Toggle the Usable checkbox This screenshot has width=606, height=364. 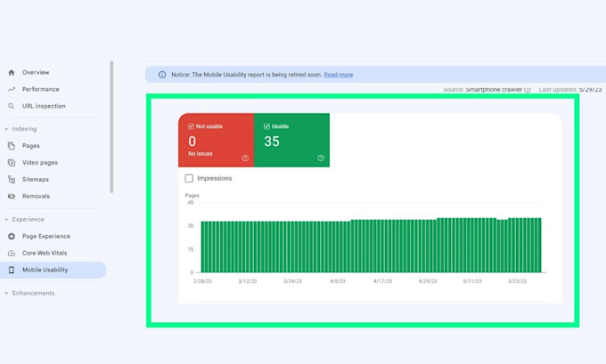266,126
